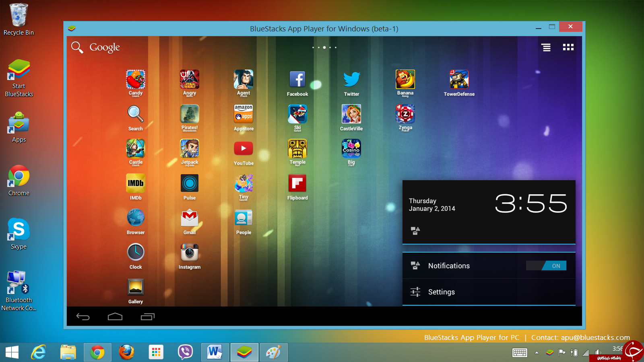This screenshot has width=644, height=362.
Task: Open the YouTube app
Action: click(244, 149)
